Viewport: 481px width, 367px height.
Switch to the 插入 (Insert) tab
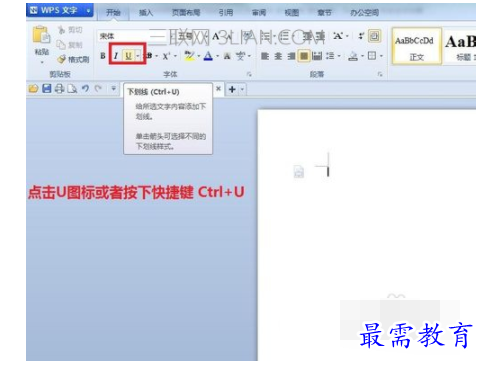[146, 13]
